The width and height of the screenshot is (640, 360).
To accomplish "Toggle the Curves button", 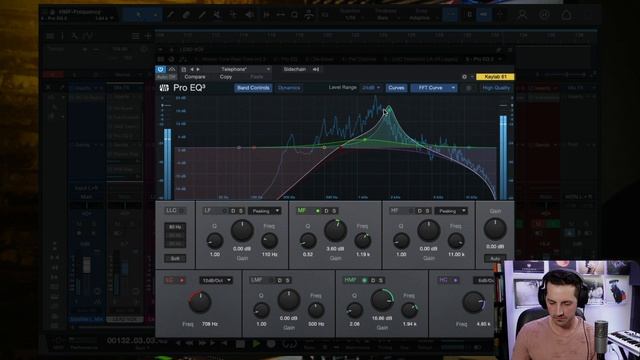I will (x=396, y=88).
